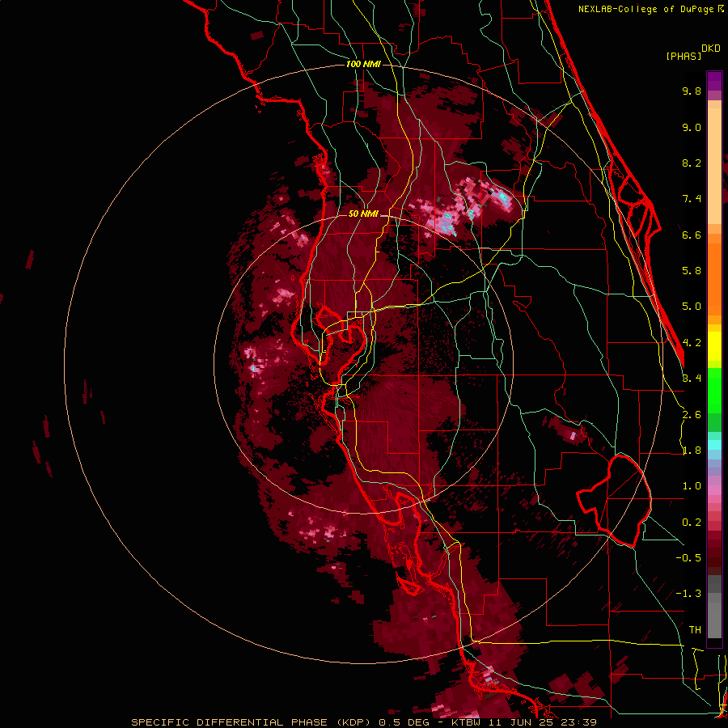Viewport: 728px width, 728px height.
Task: Click the 7.4 value on the color scale
Action: point(692,199)
